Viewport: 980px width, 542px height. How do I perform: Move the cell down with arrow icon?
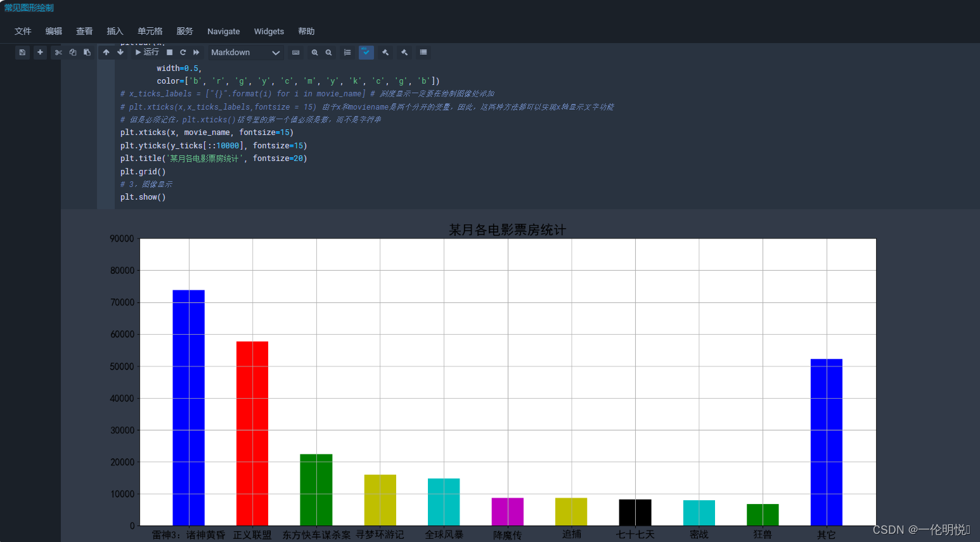[120, 53]
